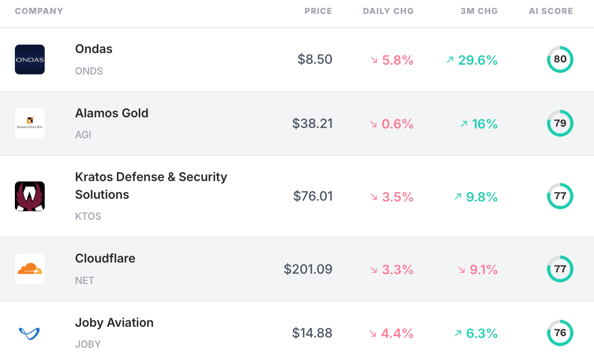Image resolution: width=594 pixels, height=364 pixels.
Task: Open the Kratos Defense & Security Solutions link
Action: (x=151, y=185)
